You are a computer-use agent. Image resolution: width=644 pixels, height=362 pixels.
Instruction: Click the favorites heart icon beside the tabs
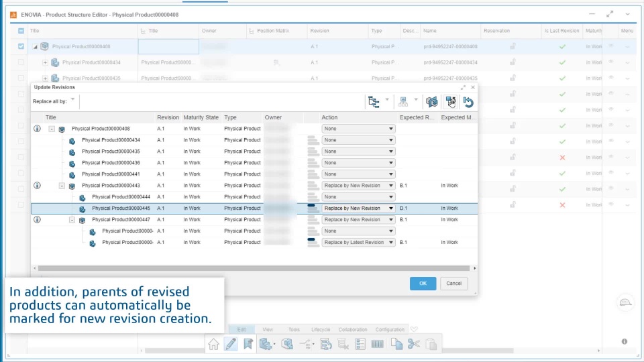[x=414, y=329]
